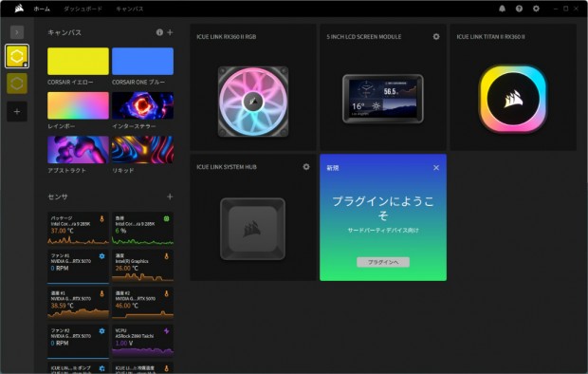Open iCUE settings gear in title bar

pyautogui.click(x=536, y=9)
